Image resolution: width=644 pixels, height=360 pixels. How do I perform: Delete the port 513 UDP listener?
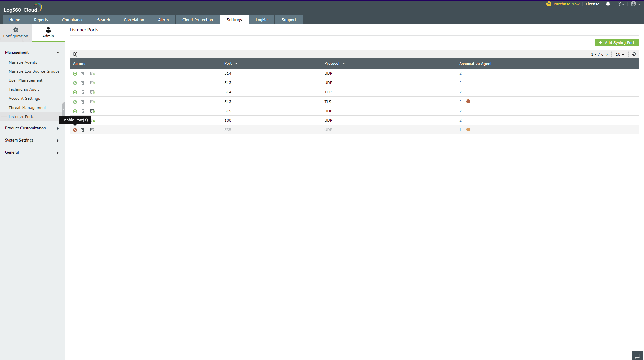click(83, 83)
